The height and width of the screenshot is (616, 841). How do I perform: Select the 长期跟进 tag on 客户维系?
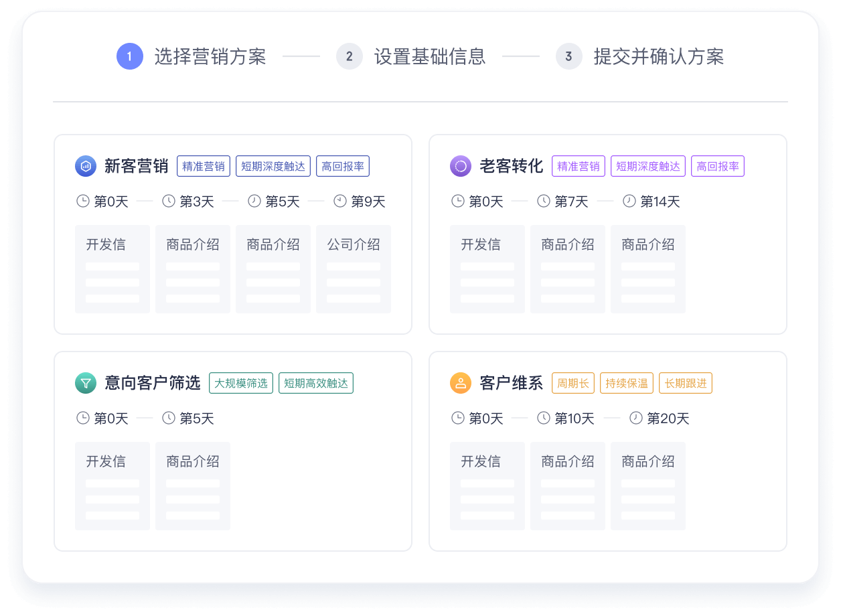(x=685, y=383)
